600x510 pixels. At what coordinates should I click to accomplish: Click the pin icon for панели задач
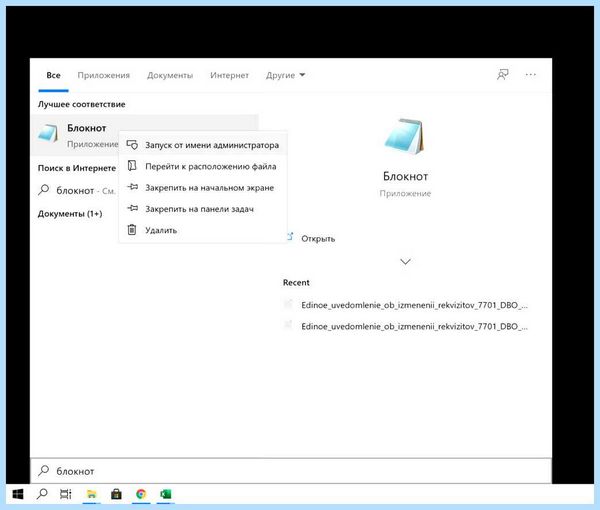[132, 208]
